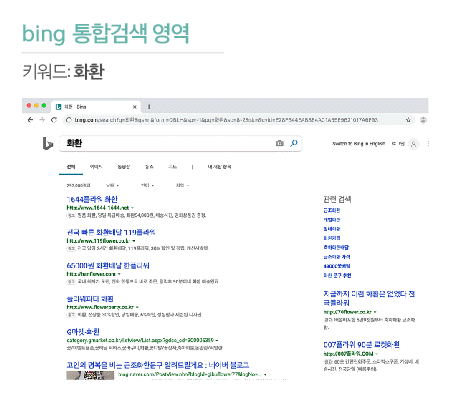Go back with the browser back arrow
This screenshot has width=450, height=401.
(x=30, y=120)
